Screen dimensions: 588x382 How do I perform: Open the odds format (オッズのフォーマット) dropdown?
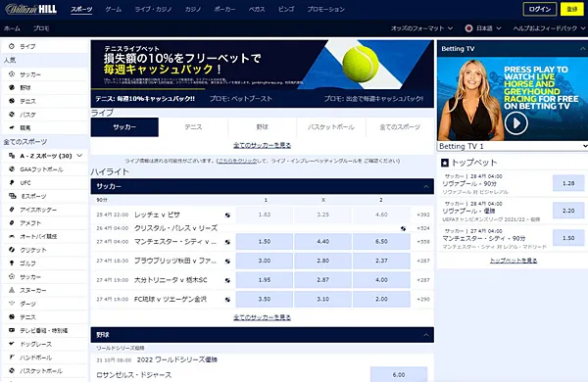pos(421,28)
